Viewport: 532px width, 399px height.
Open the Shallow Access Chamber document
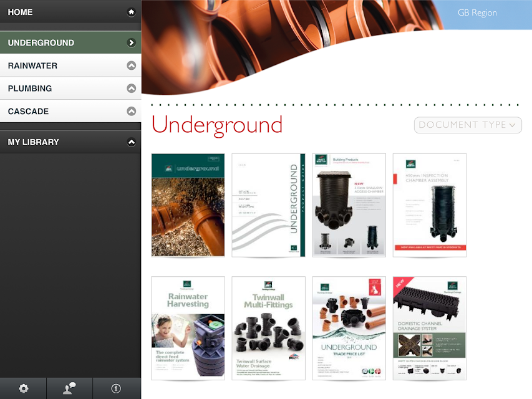(349, 205)
